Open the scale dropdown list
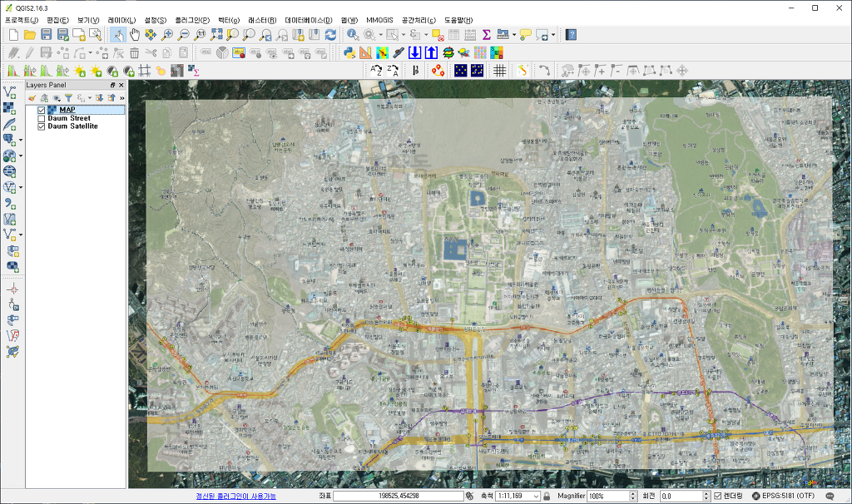The image size is (852, 504). pyautogui.click(x=536, y=496)
